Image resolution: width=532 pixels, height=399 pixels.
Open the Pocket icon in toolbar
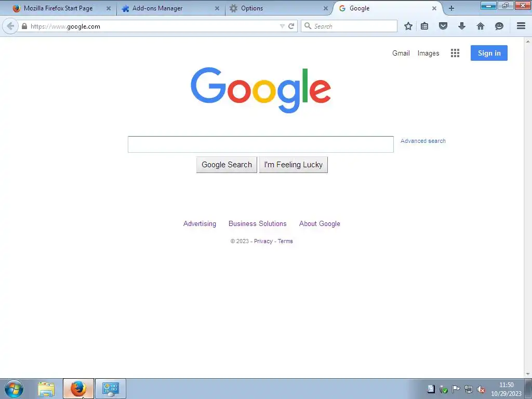click(x=443, y=26)
